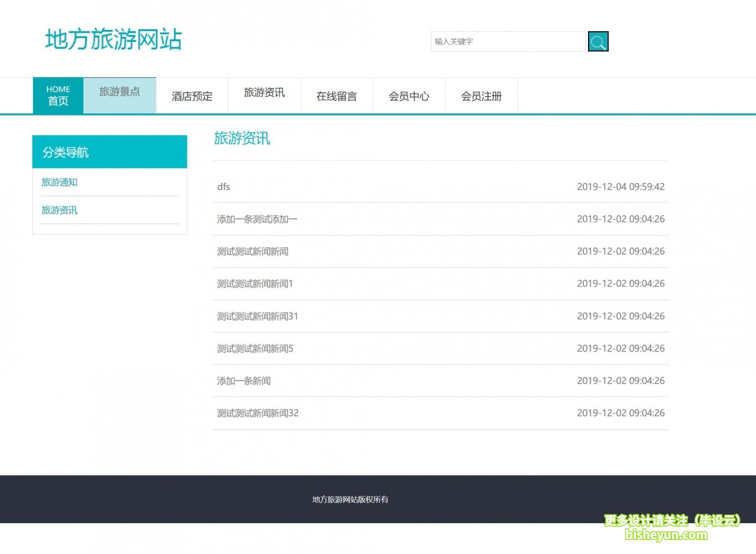Open the article 测试测试新闻新闻31
Screen dimensions: 756x554
tap(258, 316)
